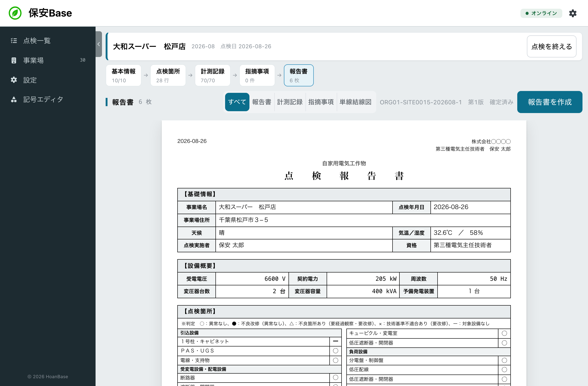The height and width of the screenshot is (386, 588).
Task: Click report ID ORG01-SITE0015-202608-1
Action: click(421, 102)
